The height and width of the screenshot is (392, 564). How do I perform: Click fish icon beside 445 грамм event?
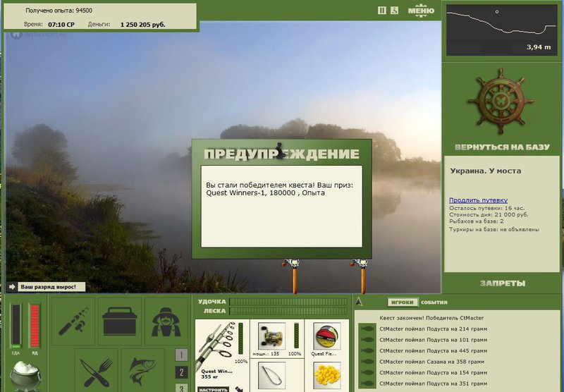[367, 350]
